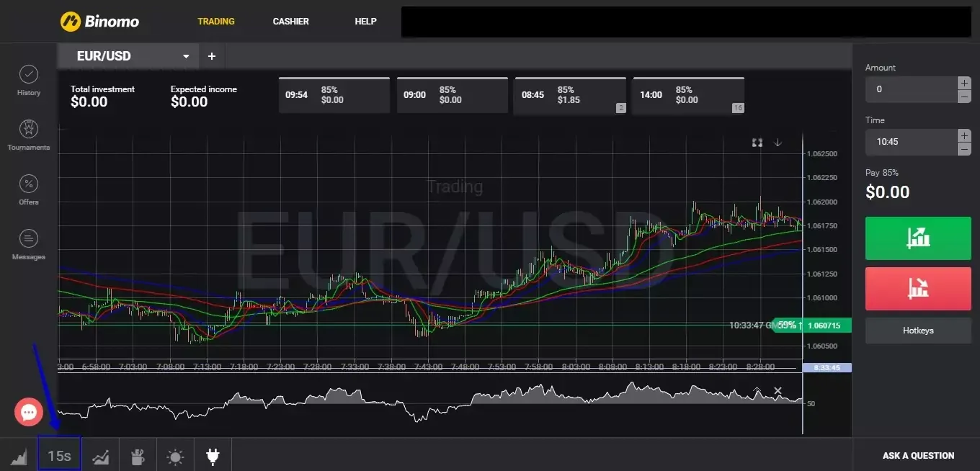Decrease the expiry time

point(964,148)
